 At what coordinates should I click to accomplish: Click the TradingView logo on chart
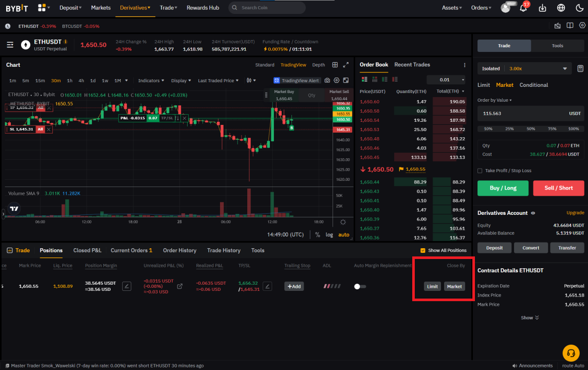(14, 209)
